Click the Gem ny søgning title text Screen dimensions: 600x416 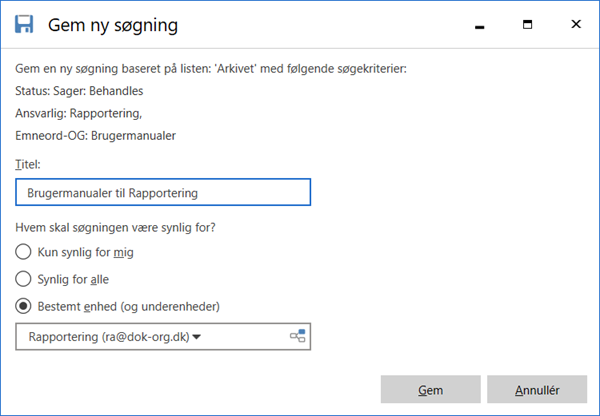(x=113, y=26)
